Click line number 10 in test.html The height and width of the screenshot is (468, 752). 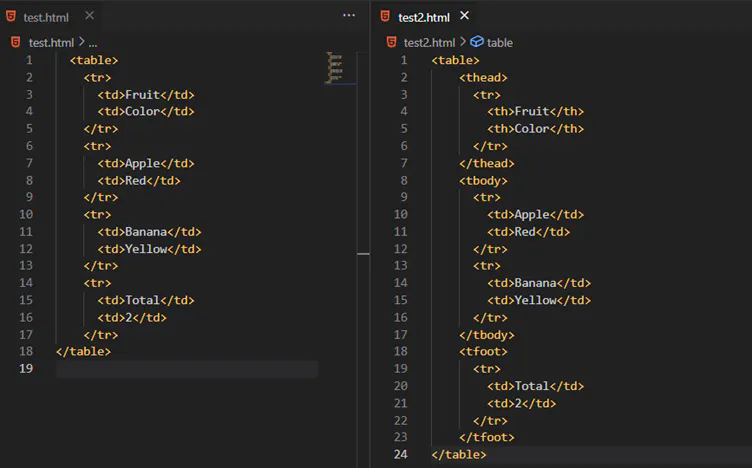[x=26, y=215]
